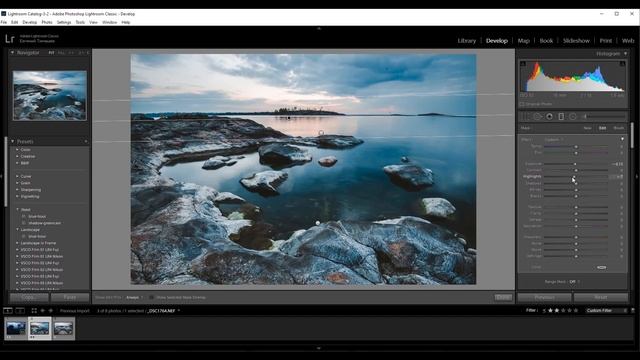This screenshot has width=640, height=360.
Task: Expand the Color preset group
Action: coord(17,150)
